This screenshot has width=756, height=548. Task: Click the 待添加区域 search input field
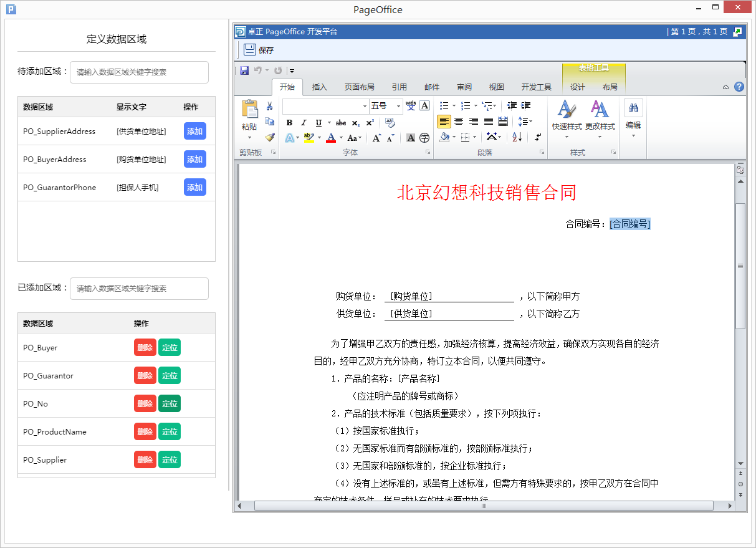click(x=139, y=72)
